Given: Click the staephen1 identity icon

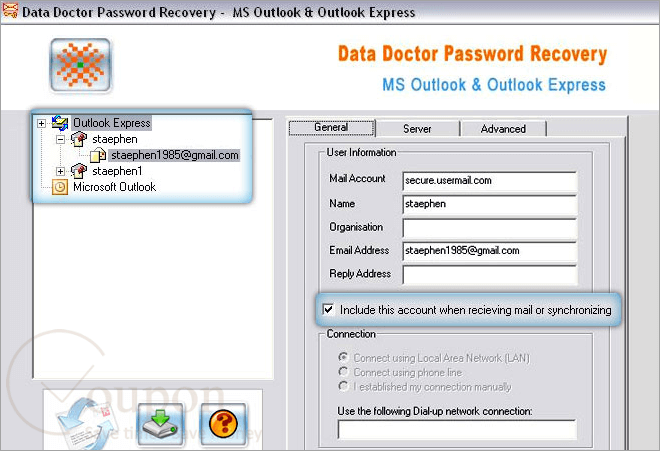Looking at the screenshot, I should point(79,171).
